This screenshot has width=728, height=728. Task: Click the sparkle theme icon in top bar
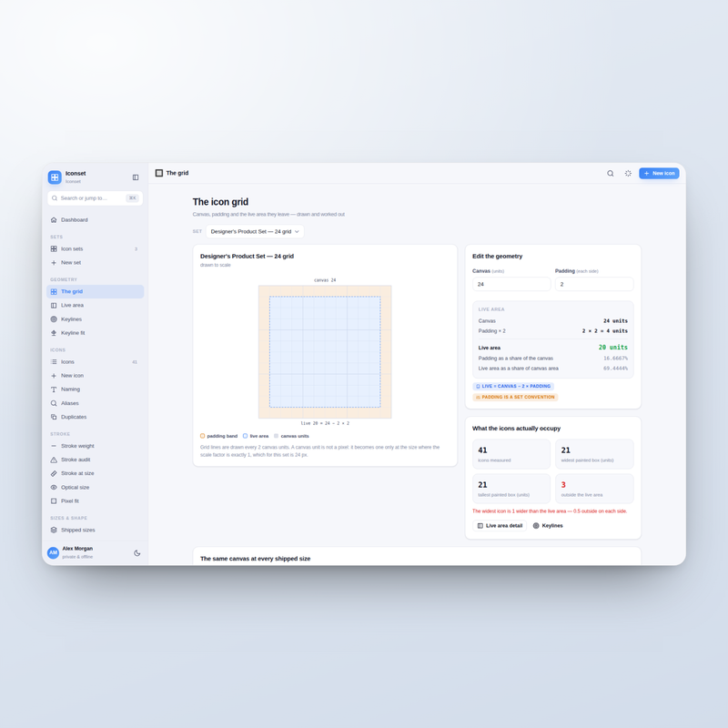tap(628, 173)
